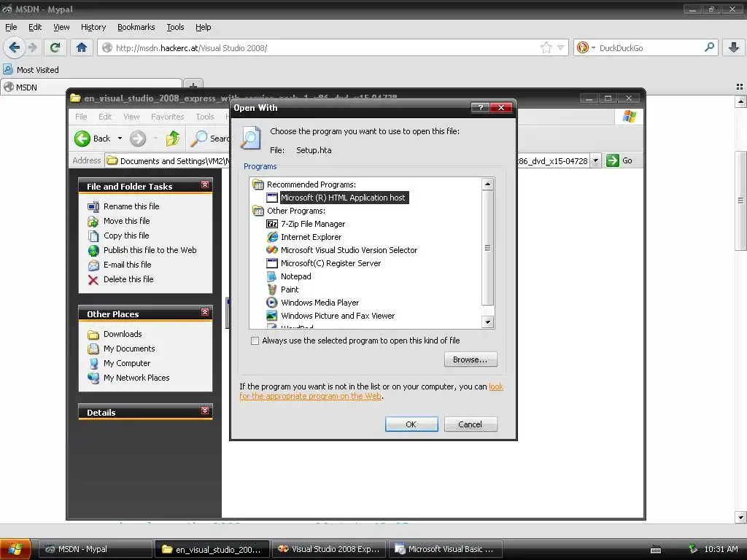Click Move this file task
Image resolution: width=747 pixels, height=560 pixels.
click(126, 221)
